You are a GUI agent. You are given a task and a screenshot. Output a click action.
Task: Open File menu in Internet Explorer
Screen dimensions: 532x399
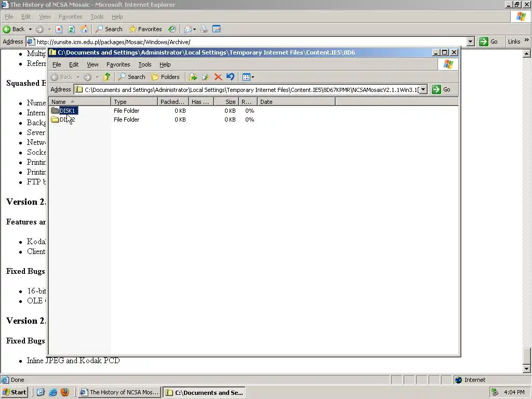point(9,17)
